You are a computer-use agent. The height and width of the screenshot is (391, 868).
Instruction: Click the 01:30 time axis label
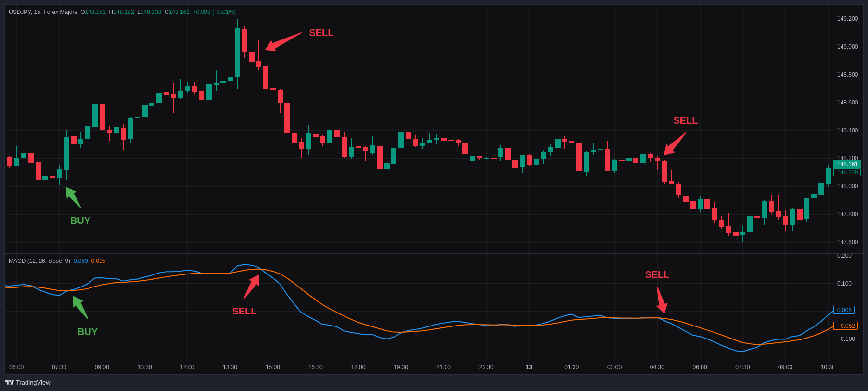[572, 367]
